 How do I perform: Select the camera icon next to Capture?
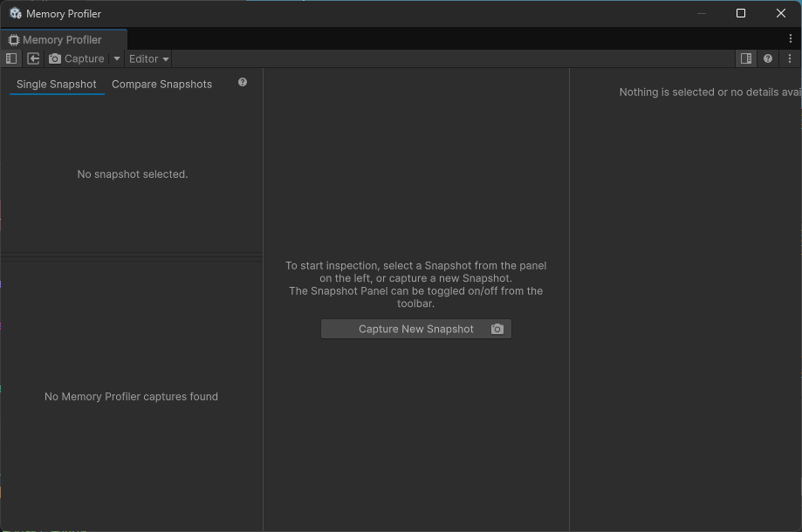pos(55,58)
